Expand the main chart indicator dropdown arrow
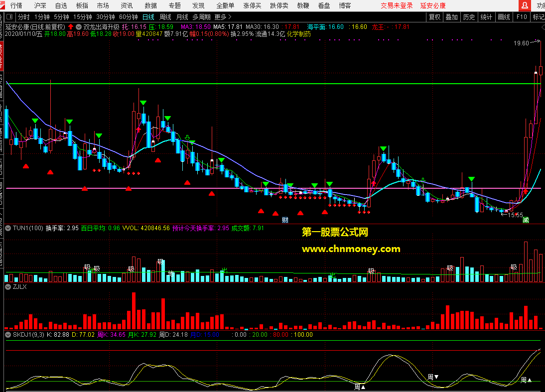The height and width of the screenshot is (392, 545). click(x=79, y=27)
